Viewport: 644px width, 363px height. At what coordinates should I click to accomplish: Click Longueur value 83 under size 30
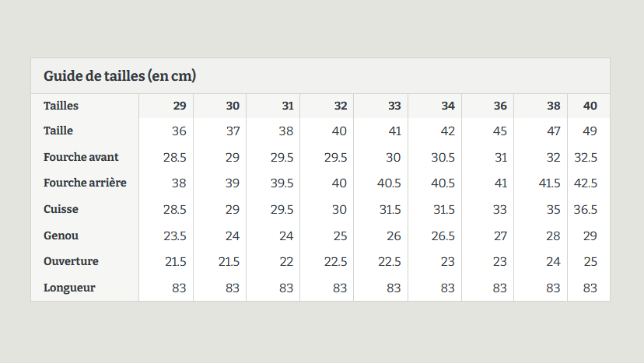tap(233, 288)
